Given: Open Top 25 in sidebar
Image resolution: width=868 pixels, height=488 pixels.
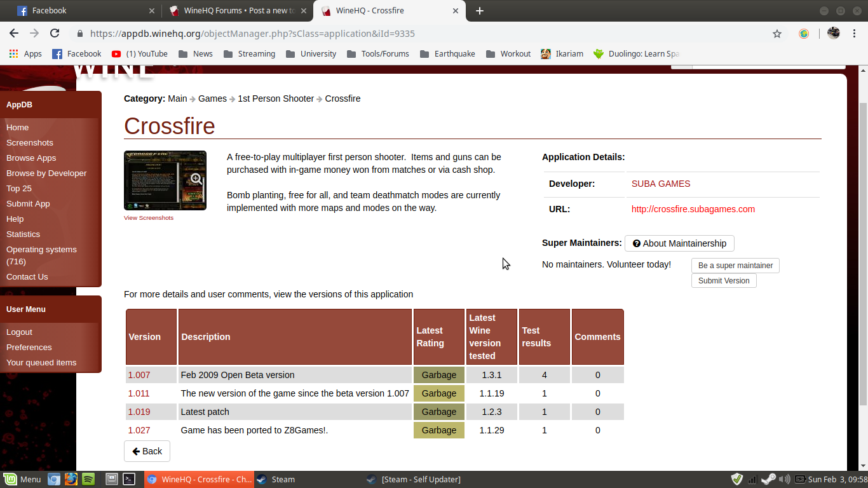Looking at the screenshot, I should pyautogui.click(x=19, y=189).
